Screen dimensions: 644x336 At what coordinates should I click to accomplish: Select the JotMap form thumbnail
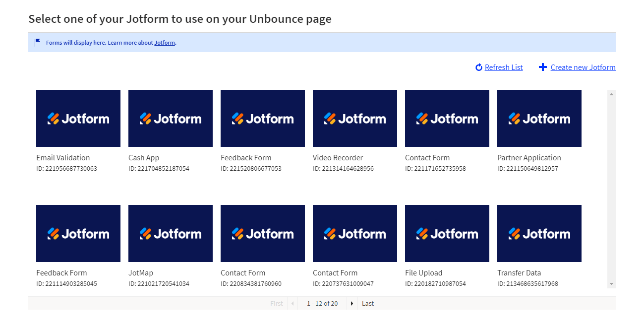click(x=171, y=233)
